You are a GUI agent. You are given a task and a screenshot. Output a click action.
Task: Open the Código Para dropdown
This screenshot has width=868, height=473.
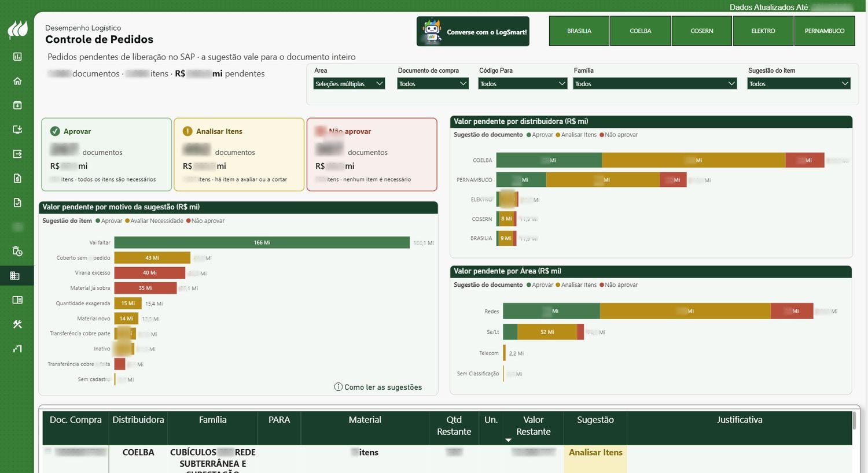pos(523,84)
